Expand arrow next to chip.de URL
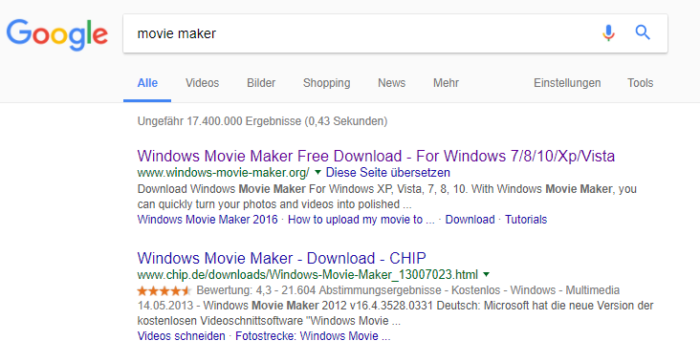 point(487,274)
